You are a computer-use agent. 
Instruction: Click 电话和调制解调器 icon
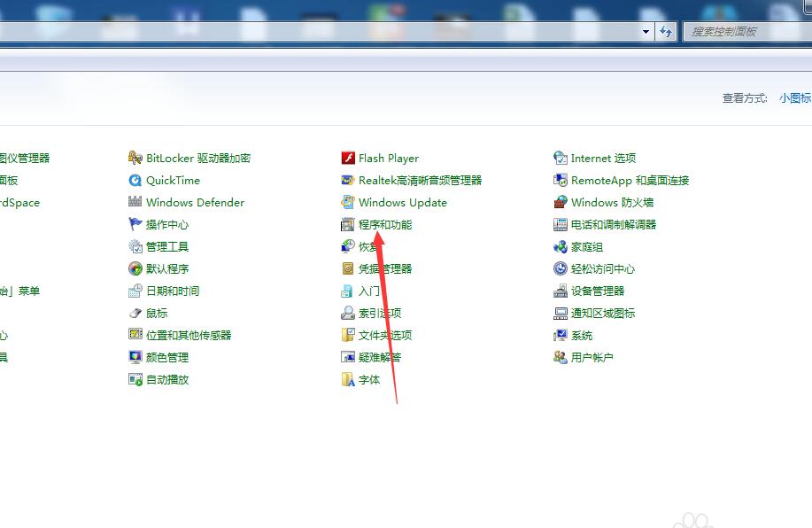[x=561, y=224]
